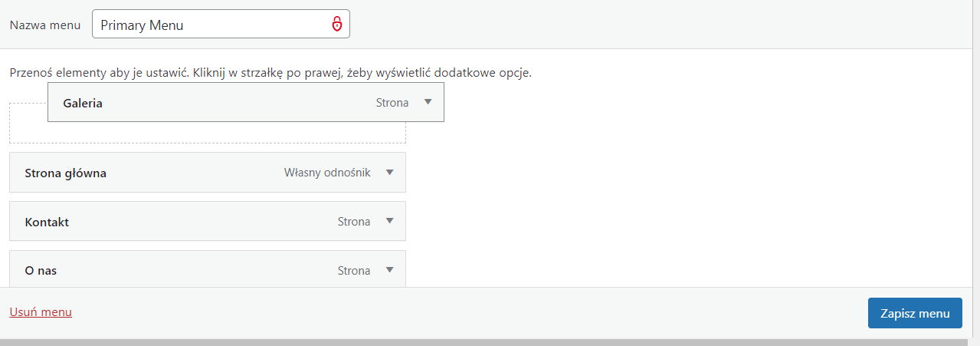The width and height of the screenshot is (980, 346).
Task: Select the Strona główna item title
Action: pyautogui.click(x=65, y=173)
